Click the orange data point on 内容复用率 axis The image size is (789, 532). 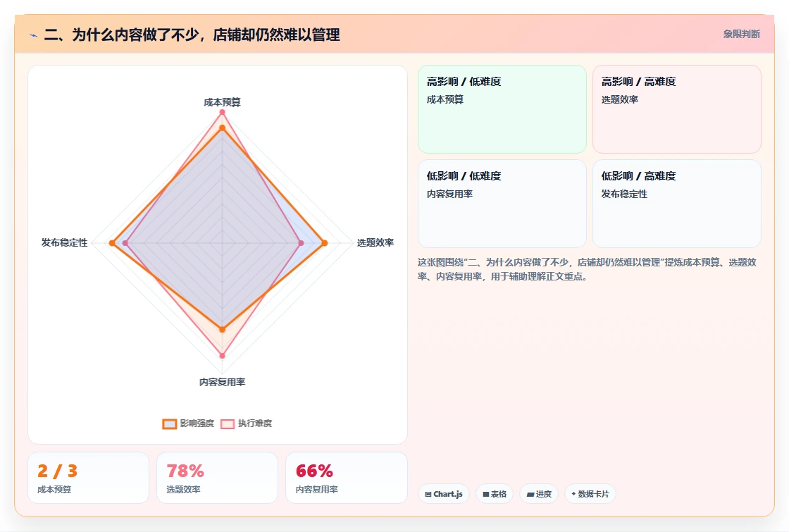[222, 330]
